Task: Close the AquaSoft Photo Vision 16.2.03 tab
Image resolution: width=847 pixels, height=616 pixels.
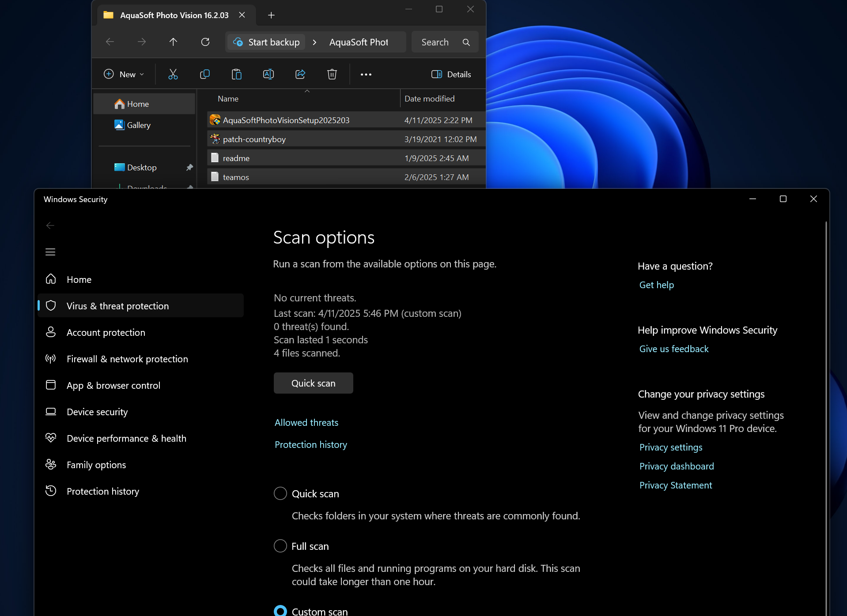Action: tap(242, 15)
